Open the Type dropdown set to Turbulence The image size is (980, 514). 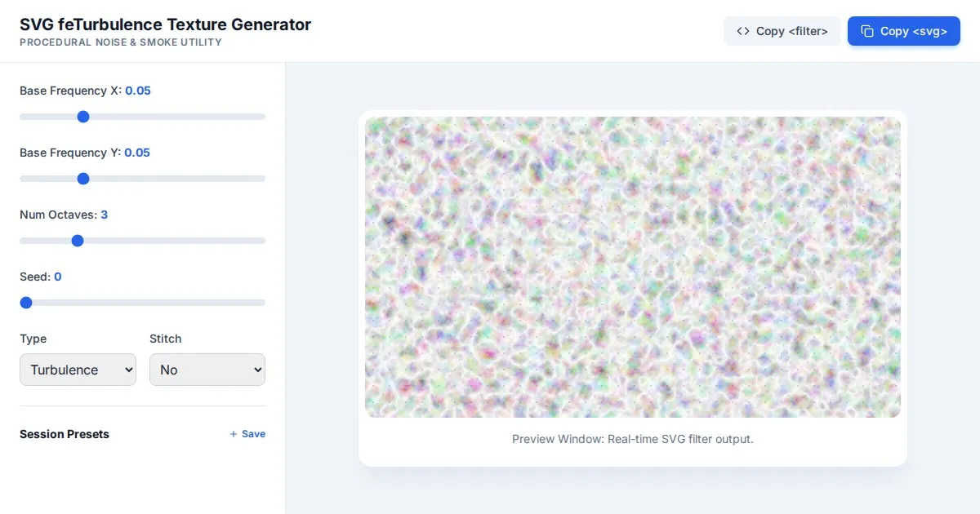[78, 370]
